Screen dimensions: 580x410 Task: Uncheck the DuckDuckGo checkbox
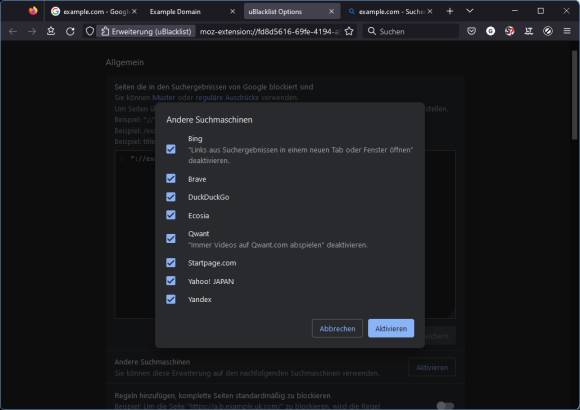click(x=171, y=197)
